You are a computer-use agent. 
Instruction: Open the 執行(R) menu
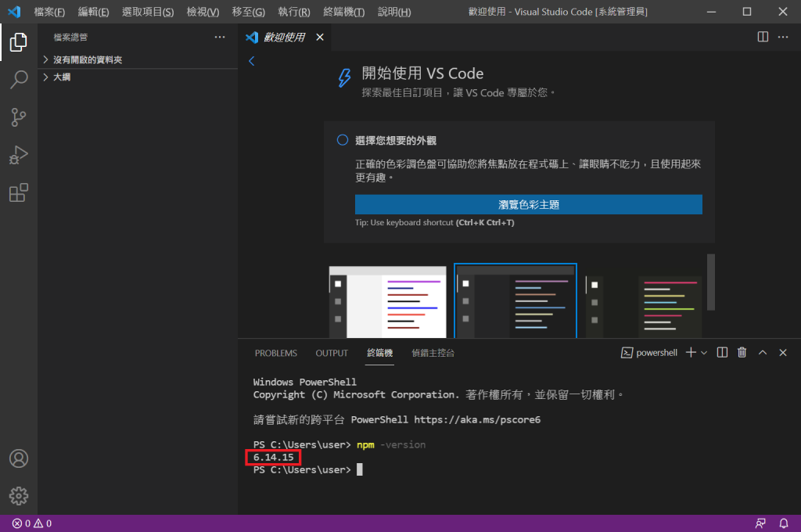coord(294,12)
